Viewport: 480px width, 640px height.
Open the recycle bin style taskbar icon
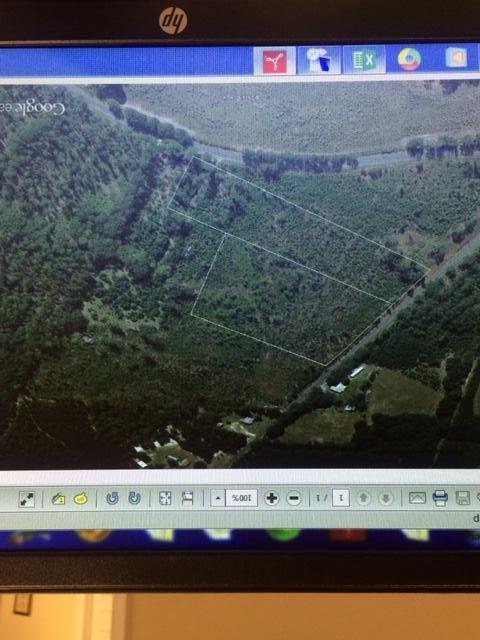319,60
